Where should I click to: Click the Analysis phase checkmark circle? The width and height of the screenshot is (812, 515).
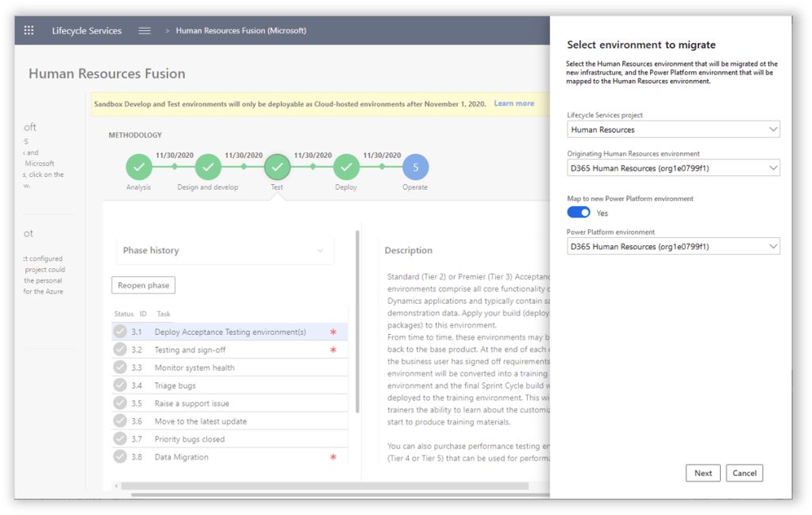click(x=138, y=167)
